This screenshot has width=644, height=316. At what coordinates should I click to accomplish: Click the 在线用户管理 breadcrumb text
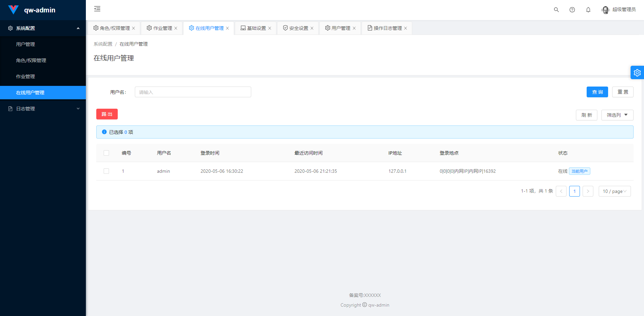click(133, 44)
